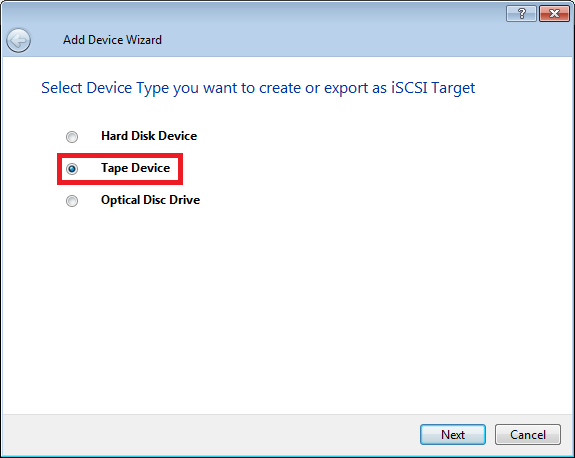Image resolution: width=575 pixels, height=458 pixels.
Task: Close the Add Device Wizard window
Action: click(x=554, y=14)
